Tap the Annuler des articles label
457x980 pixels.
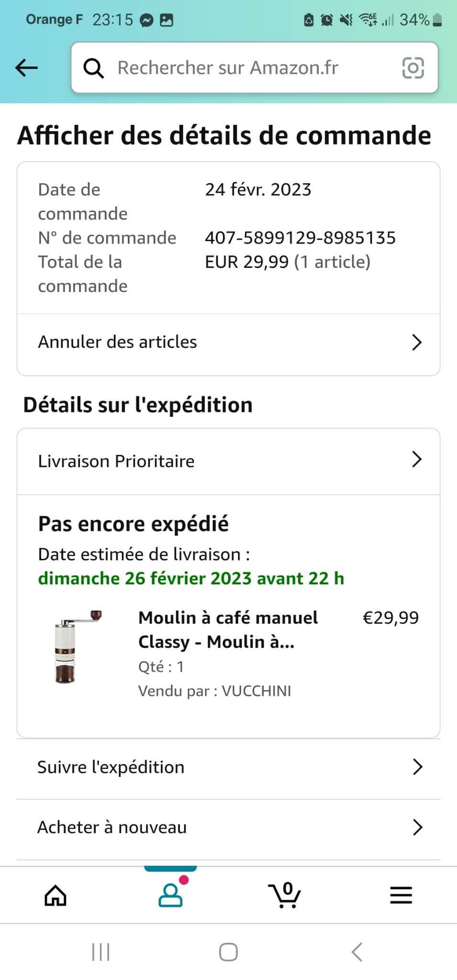click(x=117, y=342)
